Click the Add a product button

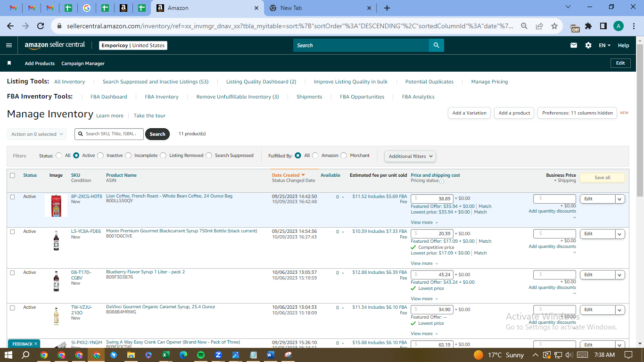point(514,113)
